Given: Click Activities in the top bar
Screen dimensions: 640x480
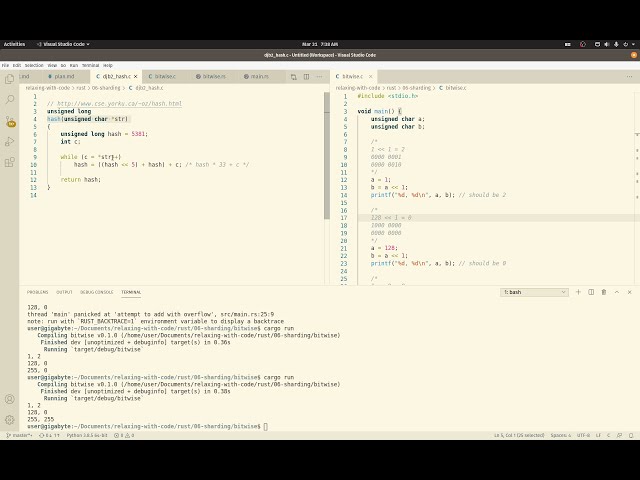Looking at the screenshot, I should coord(14,44).
